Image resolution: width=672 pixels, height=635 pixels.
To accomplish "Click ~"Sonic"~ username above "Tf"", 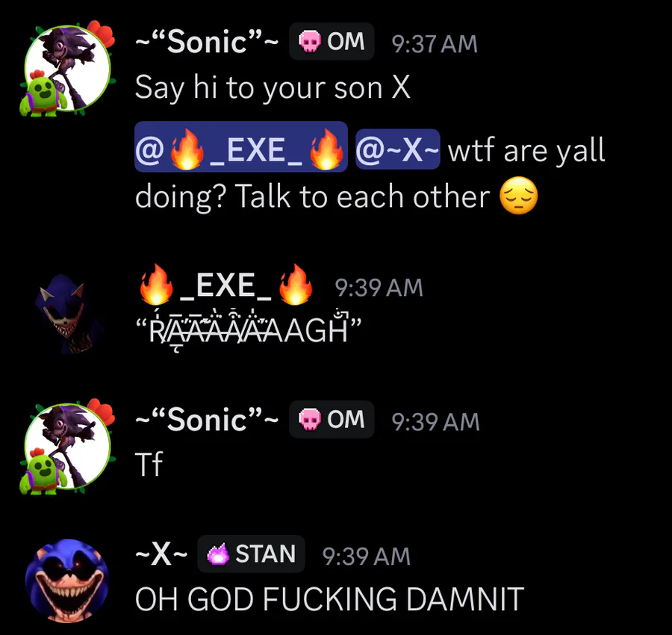I will click(207, 420).
